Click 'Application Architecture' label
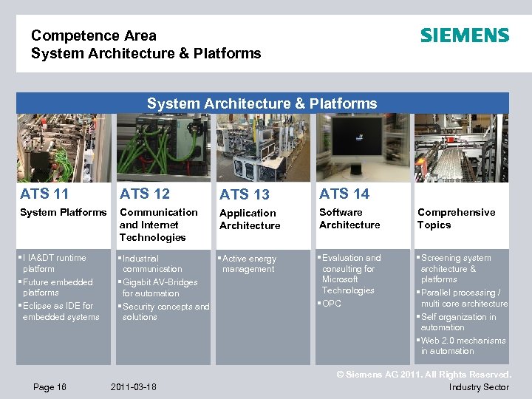This screenshot has width=532, height=399. (250, 219)
